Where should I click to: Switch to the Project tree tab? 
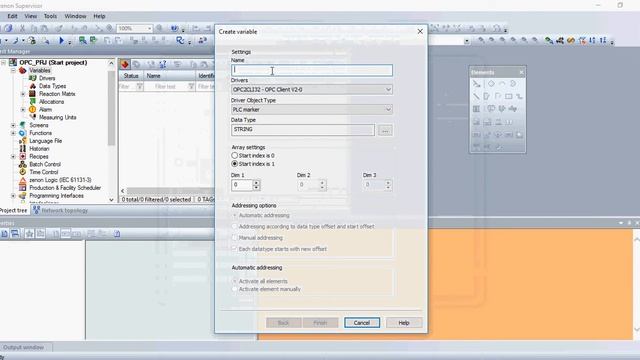click(x=13, y=210)
